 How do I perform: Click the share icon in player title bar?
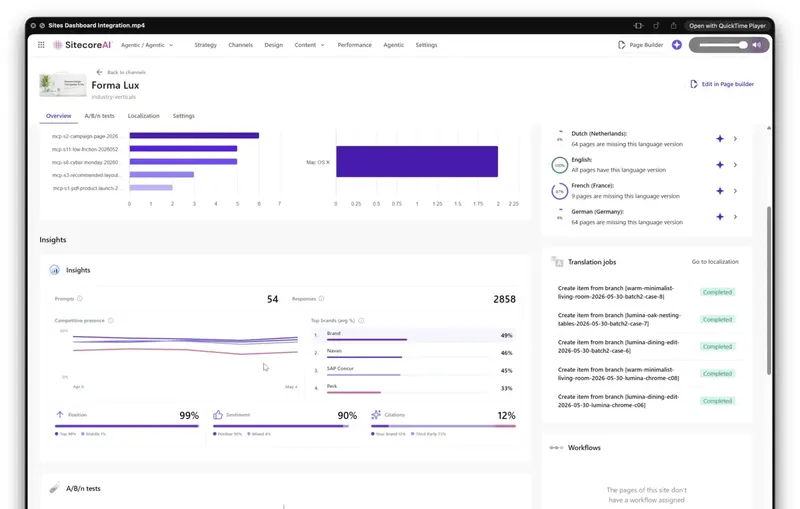point(673,26)
